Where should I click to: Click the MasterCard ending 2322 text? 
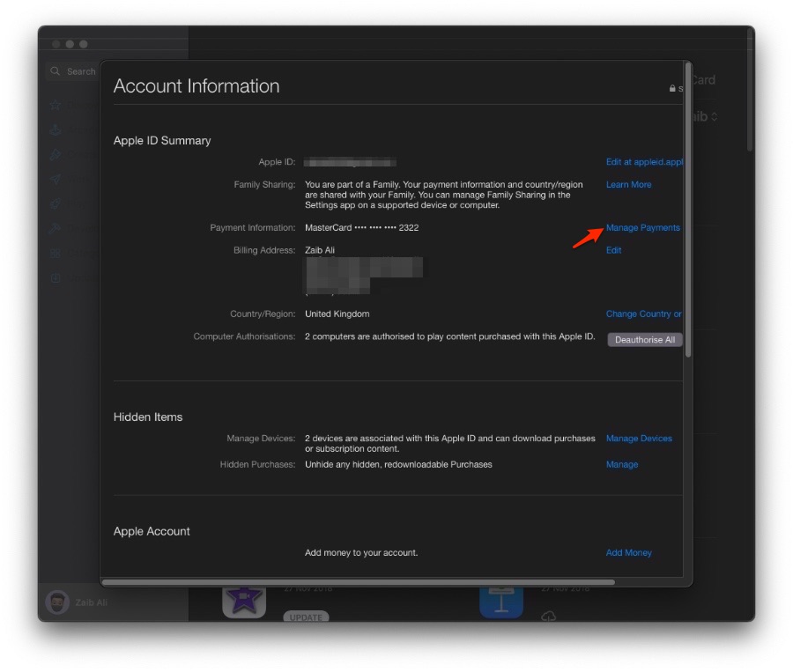tap(361, 227)
